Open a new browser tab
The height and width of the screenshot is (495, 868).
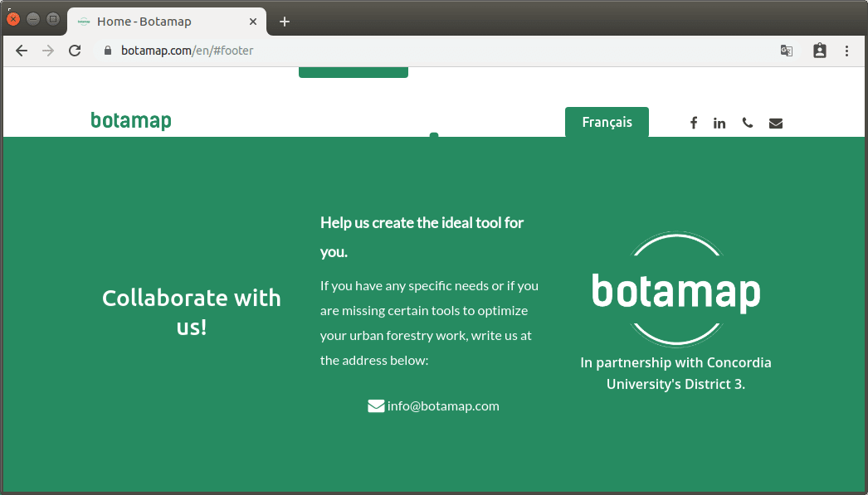tap(285, 22)
